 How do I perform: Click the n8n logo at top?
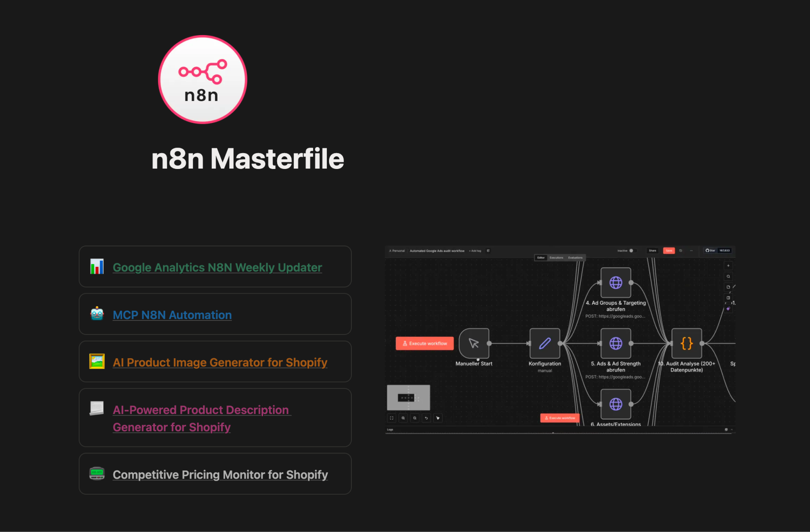(x=202, y=79)
